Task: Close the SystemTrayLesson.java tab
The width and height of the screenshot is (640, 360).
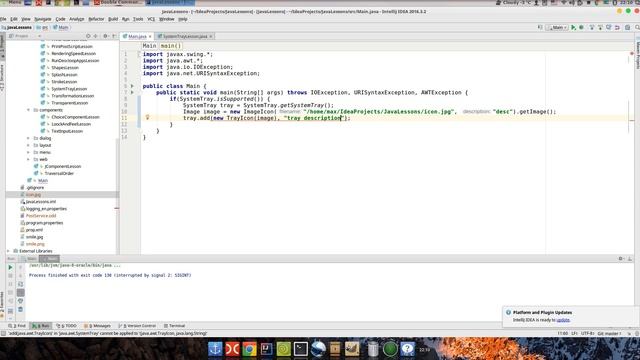Action: point(211,36)
